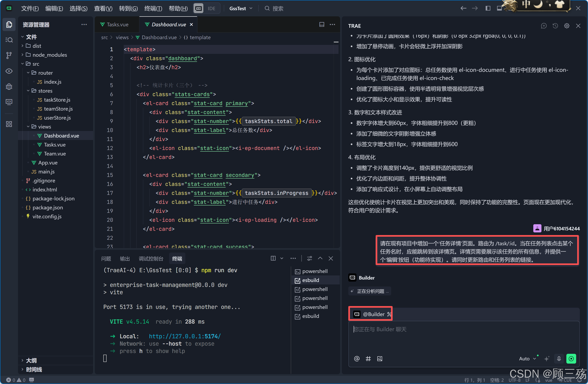Open the Source Control view icon
The width and height of the screenshot is (588, 384).
click(9, 55)
